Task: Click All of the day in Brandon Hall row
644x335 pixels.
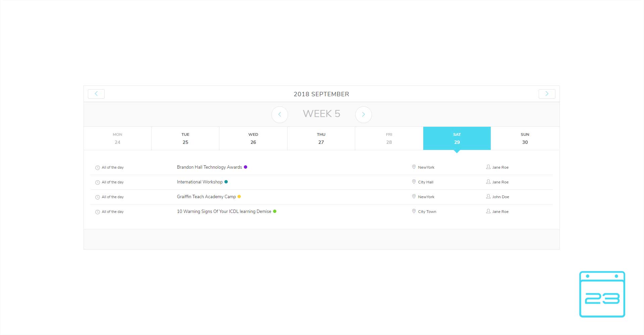Action: point(113,167)
